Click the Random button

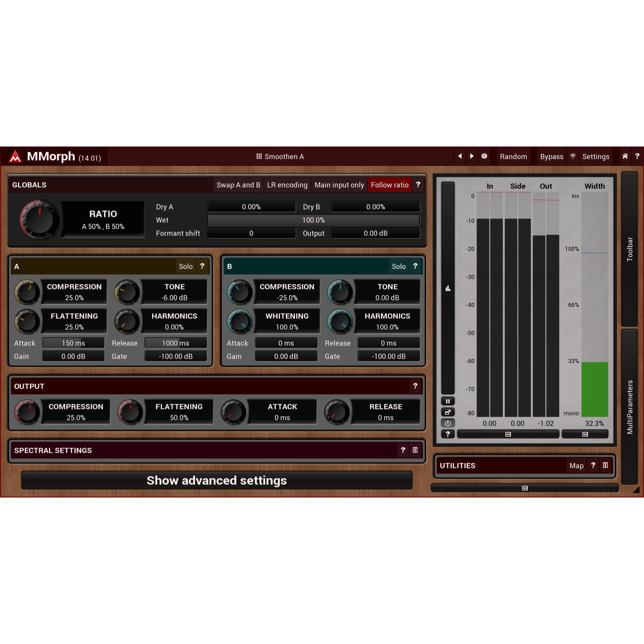(513, 156)
